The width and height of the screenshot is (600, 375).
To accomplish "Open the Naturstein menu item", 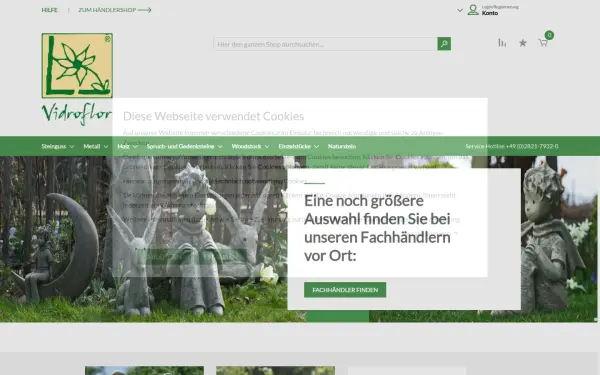I will [x=342, y=146].
